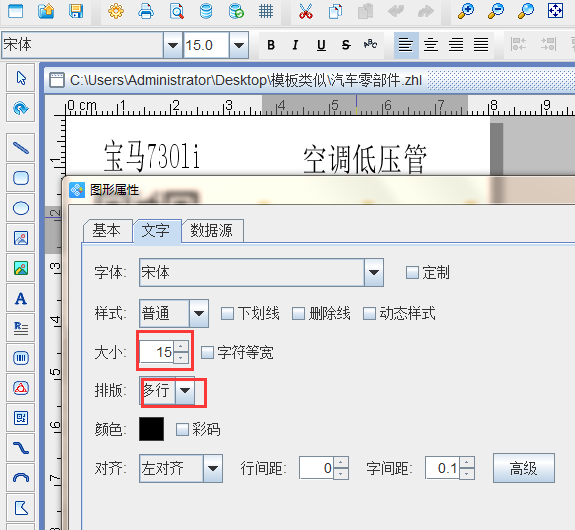Expand the 样式 style dropdown
The image size is (575, 530).
pyautogui.click(x=199, y=314)
